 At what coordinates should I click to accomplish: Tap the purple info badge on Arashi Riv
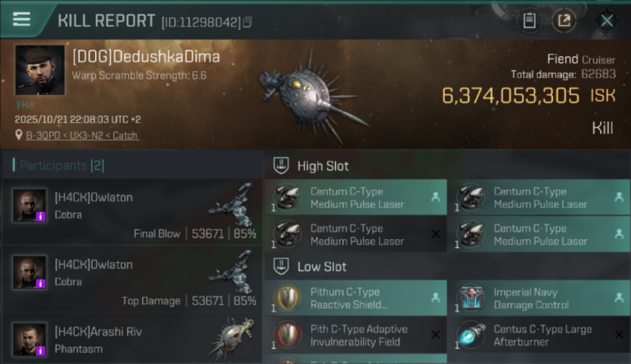[x=42, y=350]
